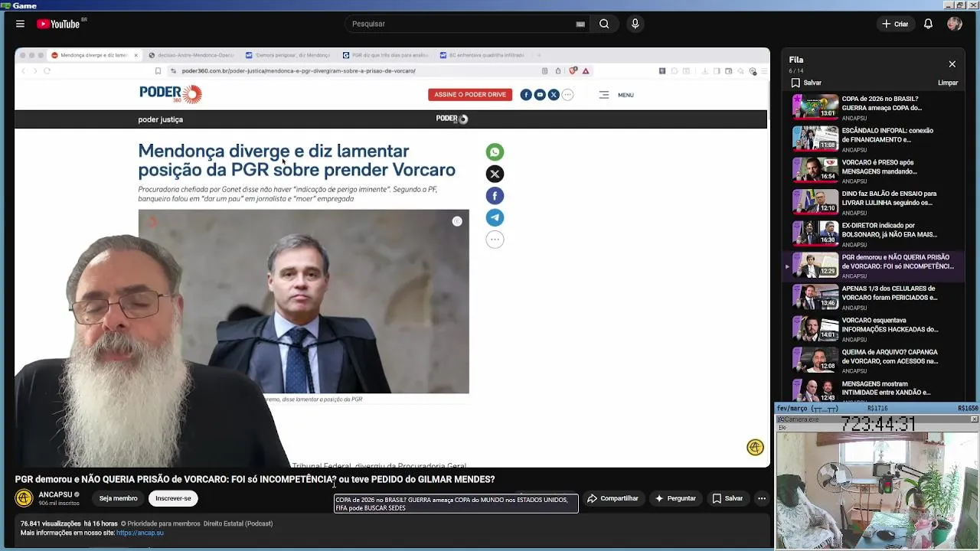980x551 pixels.
Task: Save the queue with the Salvar button
Action: point(806,83)
